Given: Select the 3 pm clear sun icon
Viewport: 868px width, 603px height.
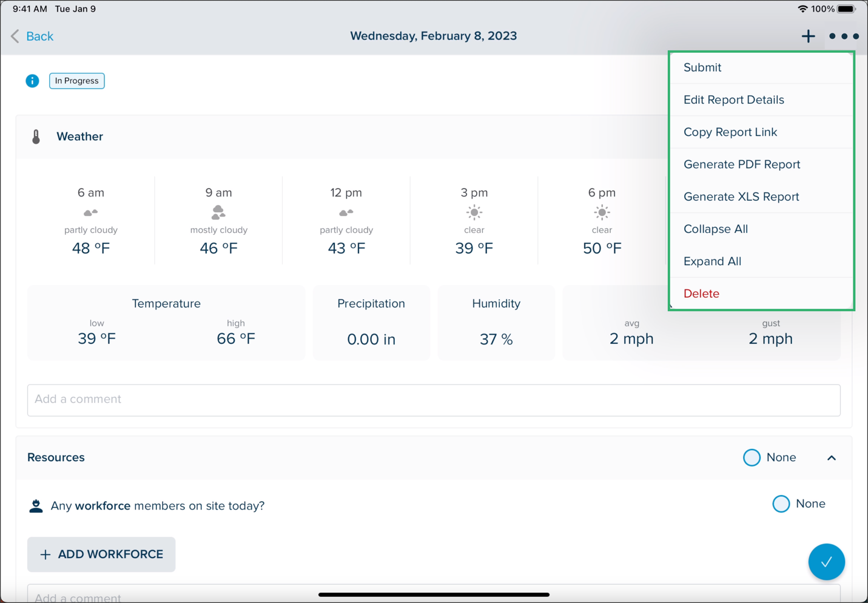Looking at the screenshot, I should [474, 212].
